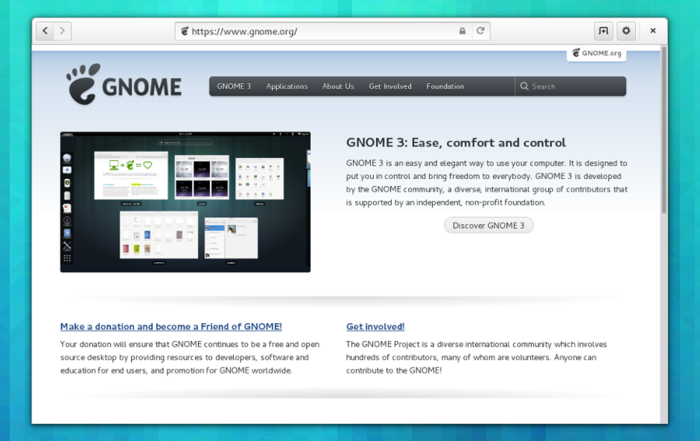This screenshot has width=700, height=441.
Task: Reload the page with the refresh icon
Action: click(x=480, y=31)
